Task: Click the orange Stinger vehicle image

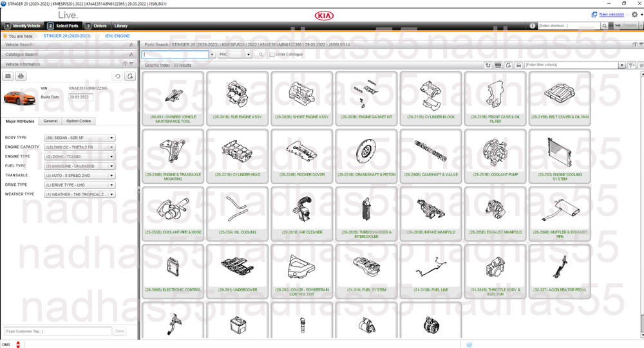Action: pos(19,97)
